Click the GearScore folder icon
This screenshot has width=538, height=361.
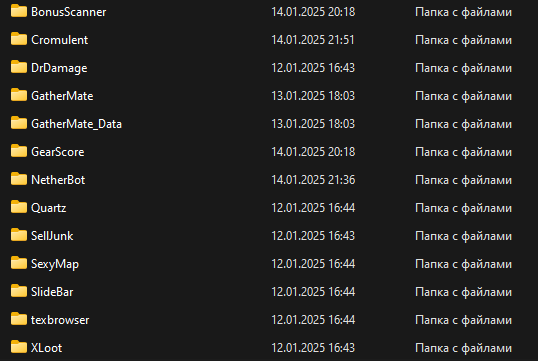click(x=19, y=151)
